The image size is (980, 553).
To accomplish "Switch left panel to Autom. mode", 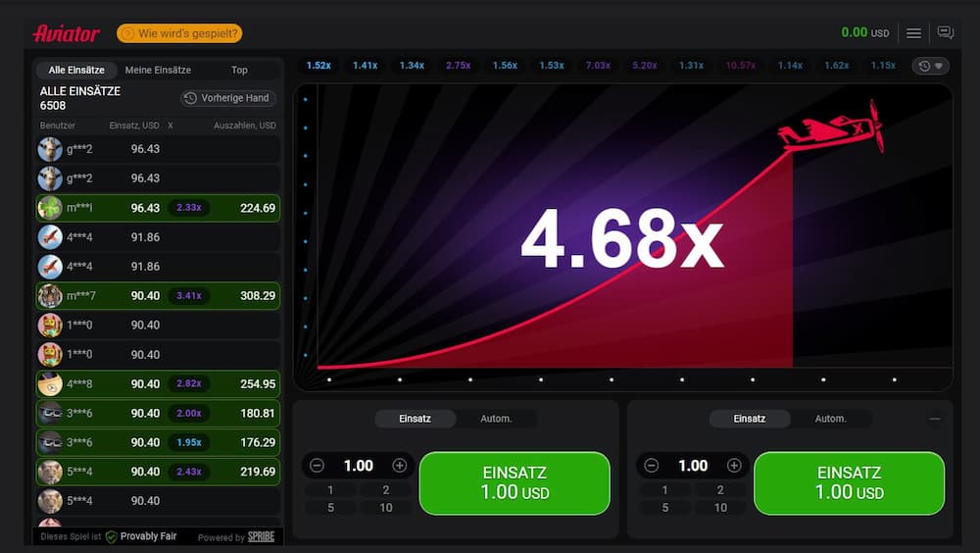I will pos(496,419).
